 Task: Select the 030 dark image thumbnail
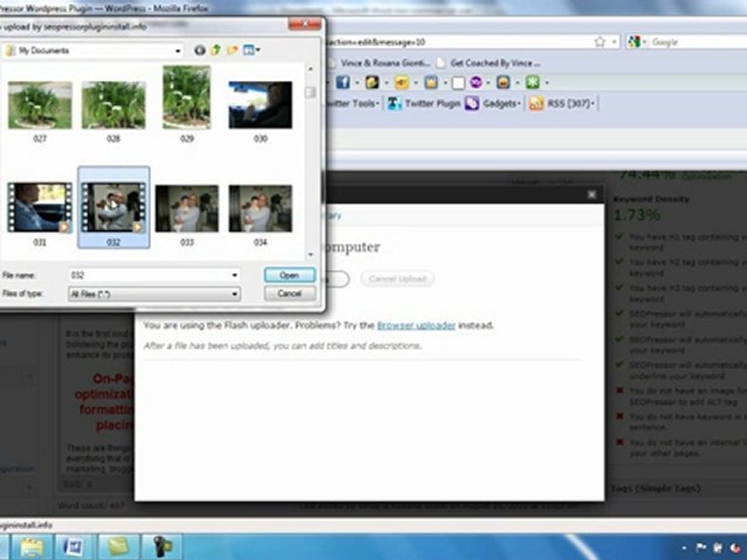[260, 105]
